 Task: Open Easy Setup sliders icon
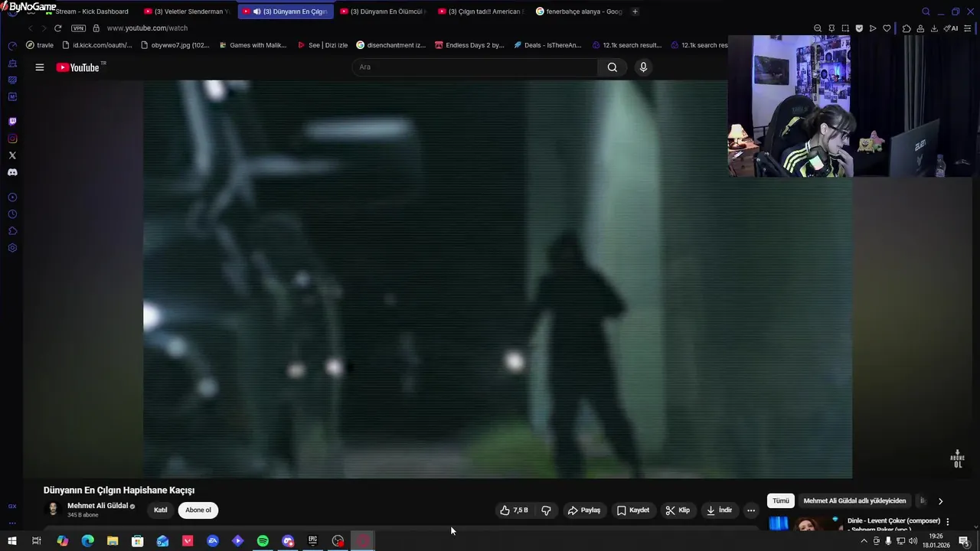[x=969, y=28]
